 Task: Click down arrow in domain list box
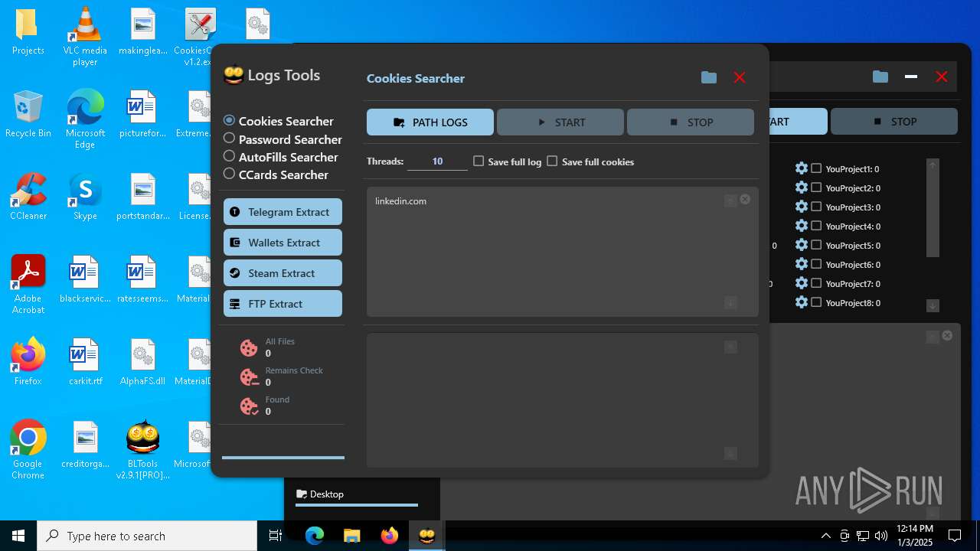click(730, 303)
